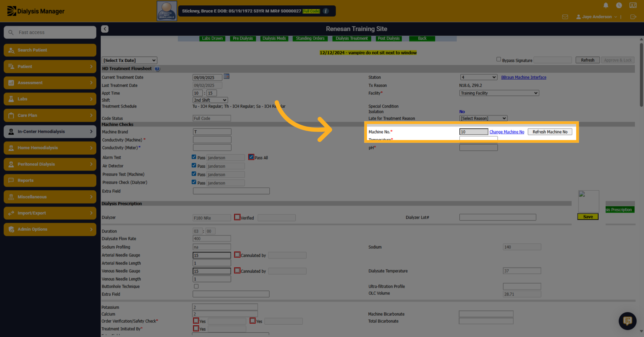Click the Labs flask sidebar icon
This screenshot has height=337, width=644.
tap(11, 99)
